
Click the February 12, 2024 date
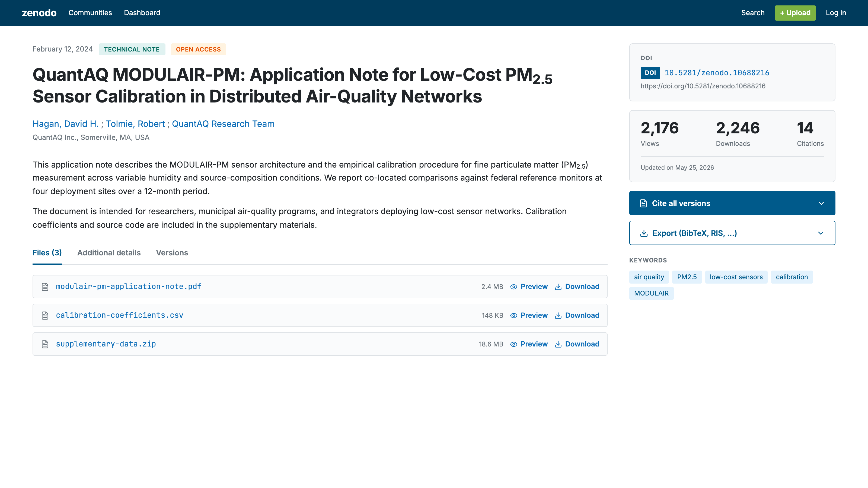pyautogui.click(x=62, y=49)
